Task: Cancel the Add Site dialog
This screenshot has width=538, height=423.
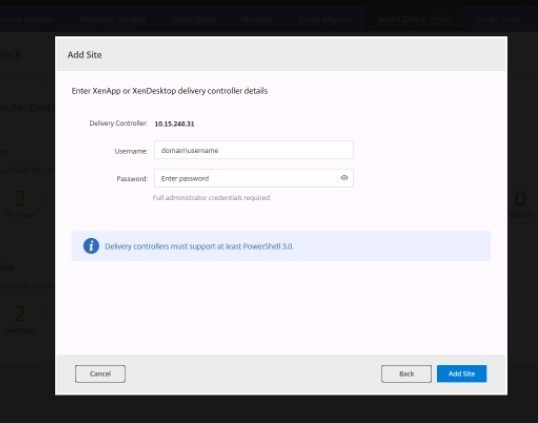Action: tap(100, 374)
